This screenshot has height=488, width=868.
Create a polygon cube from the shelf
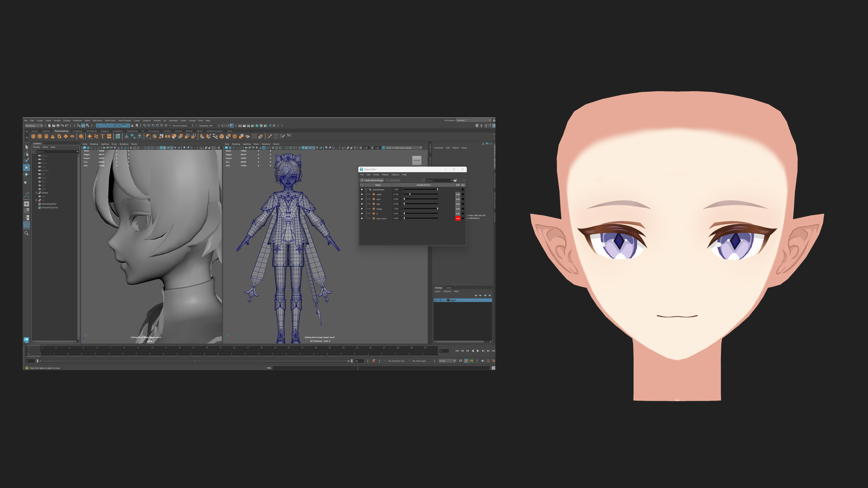click(40, 136)
